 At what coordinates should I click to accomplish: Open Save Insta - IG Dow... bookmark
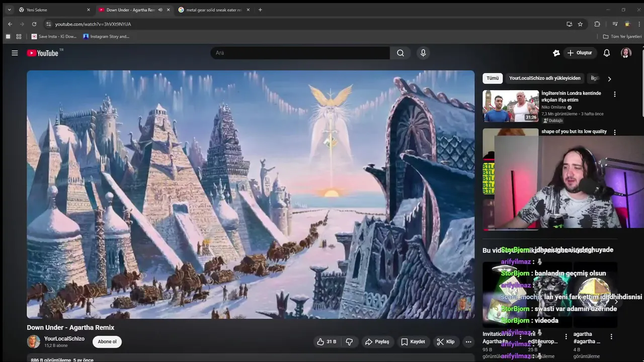click(x=54, y=37)
